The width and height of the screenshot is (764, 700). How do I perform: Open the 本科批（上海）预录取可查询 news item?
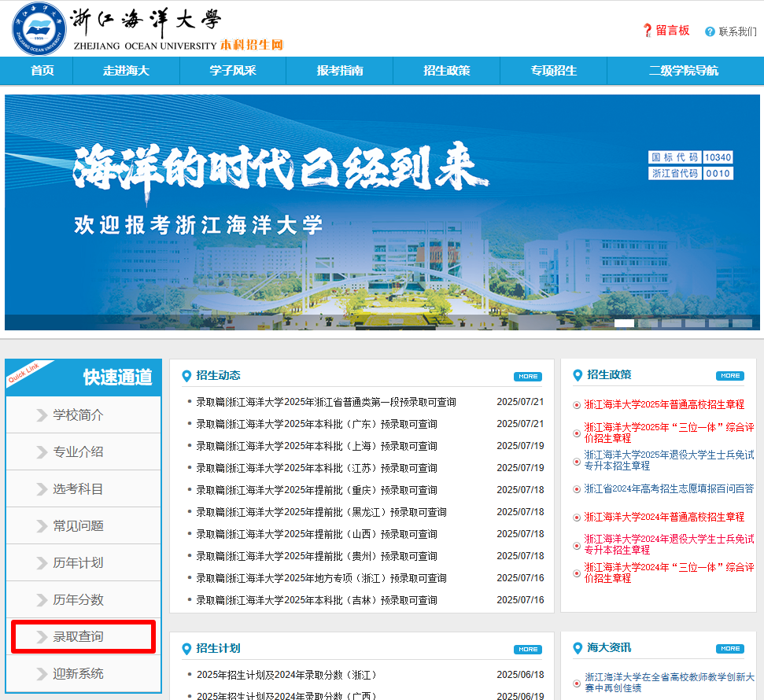316,446
